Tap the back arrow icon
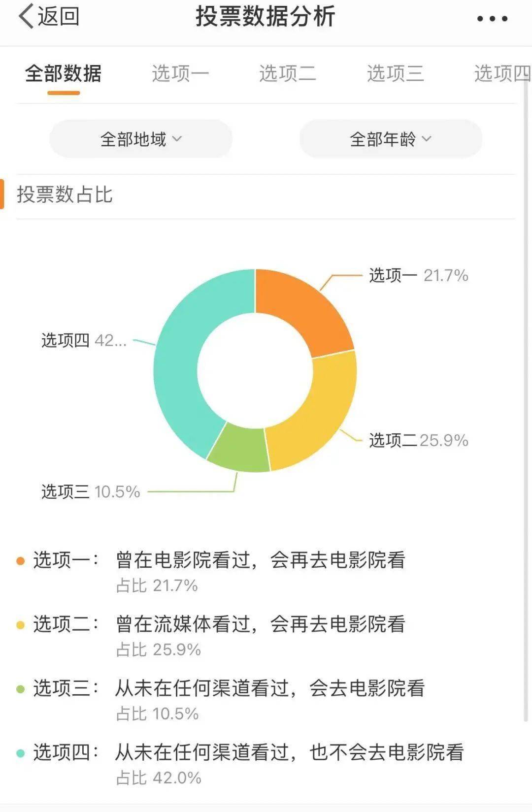The width and height of the screenshot is (532, 812). (x=26, y=16)
